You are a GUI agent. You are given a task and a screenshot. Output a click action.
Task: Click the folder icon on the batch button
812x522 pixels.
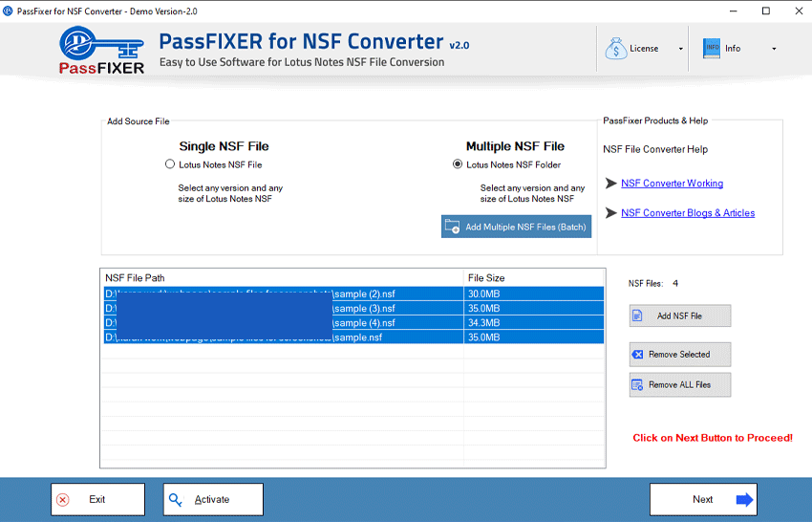(452, 227)
